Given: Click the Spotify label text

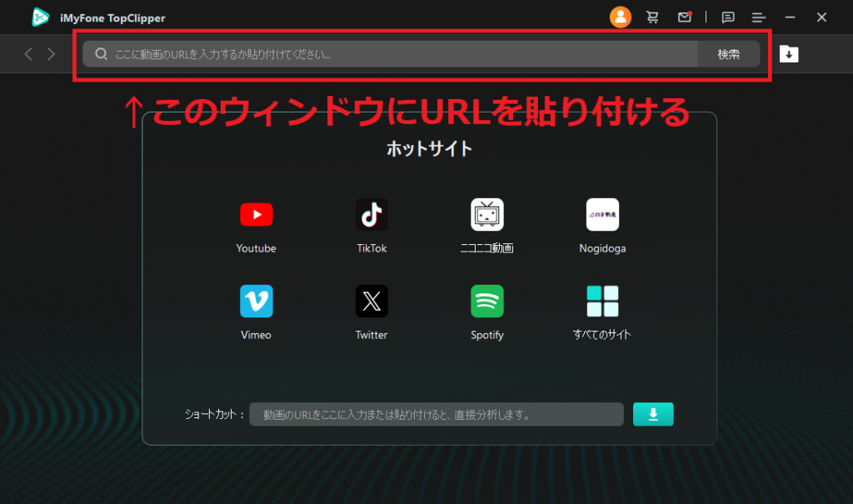Looking at the screenshot, I should [486, 335].
